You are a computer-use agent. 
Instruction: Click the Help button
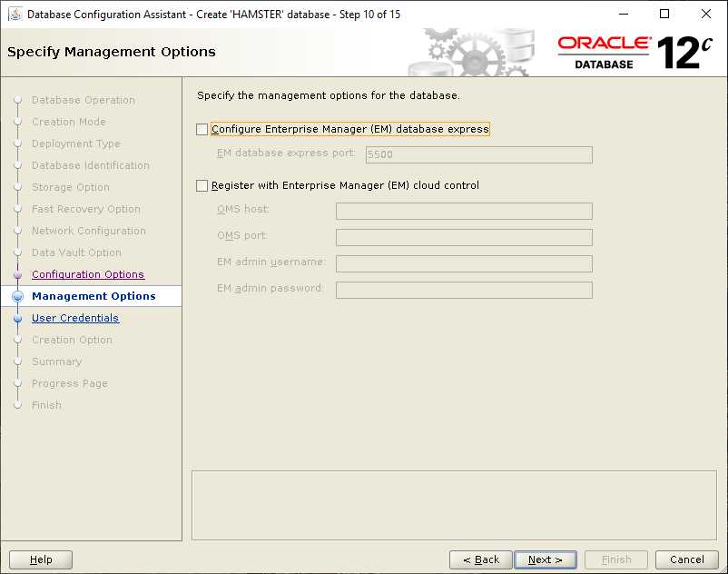click(x=41, y=559)
